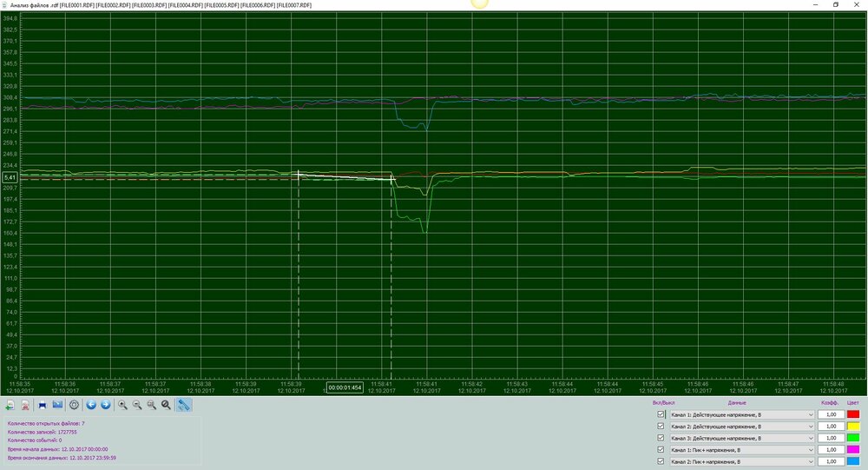Click the 5,41 value box on Y-axis
868x470 pixels.
(10, 177)
